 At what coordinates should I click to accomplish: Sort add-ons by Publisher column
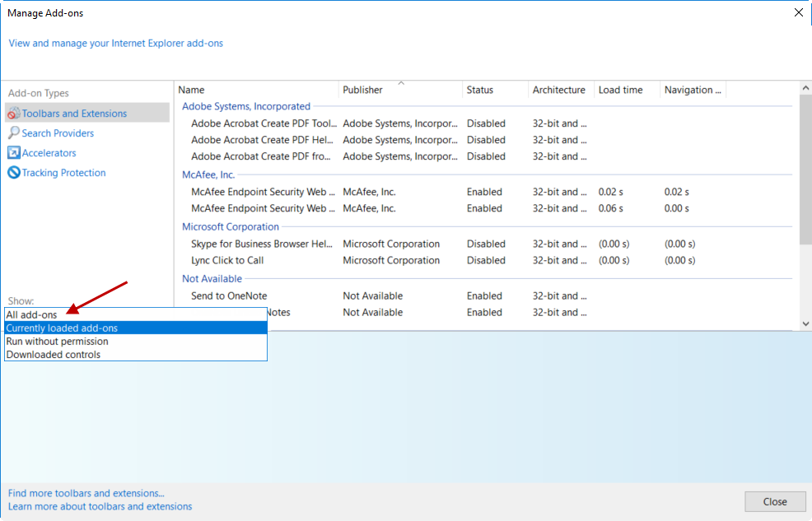click(400, 90)
